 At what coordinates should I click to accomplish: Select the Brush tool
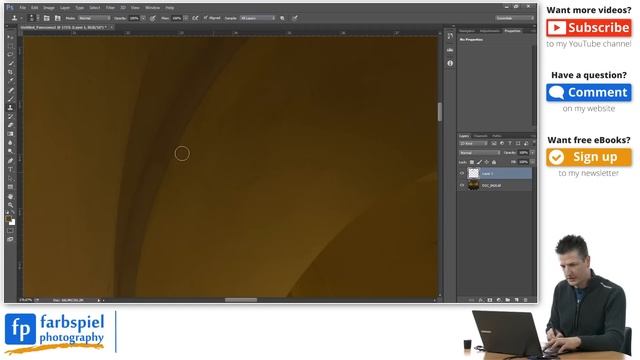click(x=10, y=99)
